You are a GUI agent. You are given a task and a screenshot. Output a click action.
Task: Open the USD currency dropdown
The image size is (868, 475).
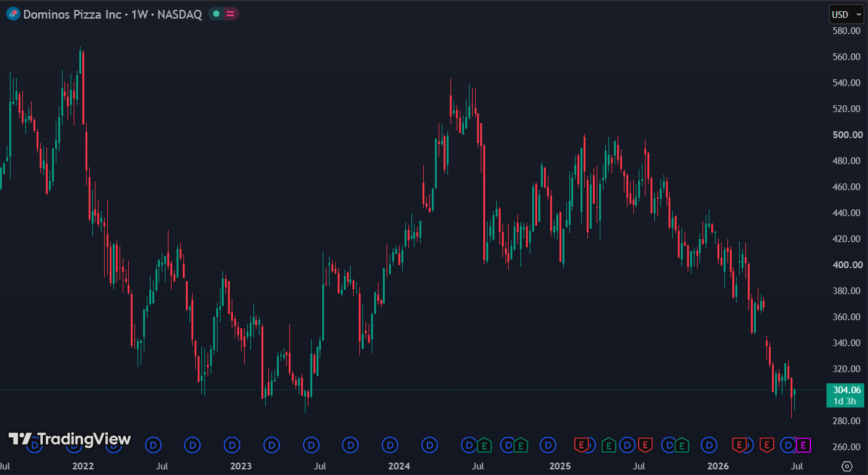click(846, 14)
